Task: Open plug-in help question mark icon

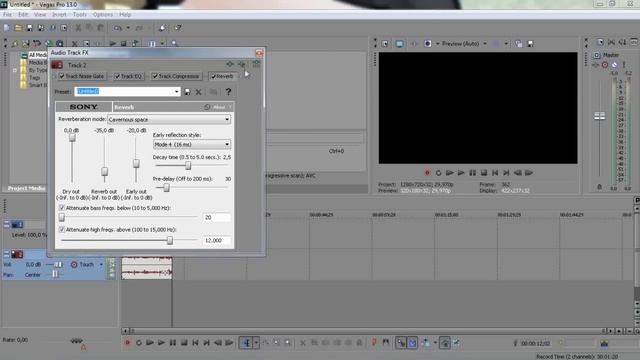Action: click(229, 92)
